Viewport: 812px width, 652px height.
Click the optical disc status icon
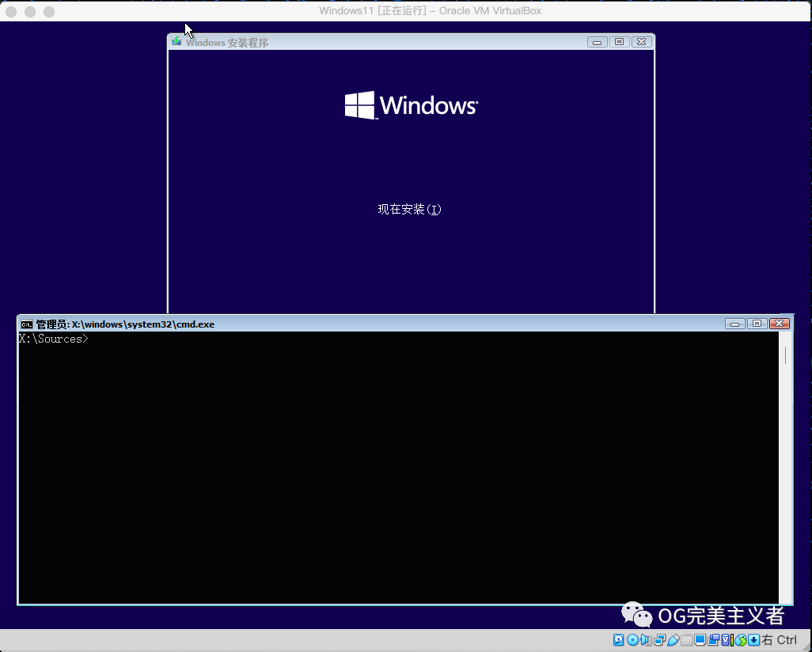[632, 640]
